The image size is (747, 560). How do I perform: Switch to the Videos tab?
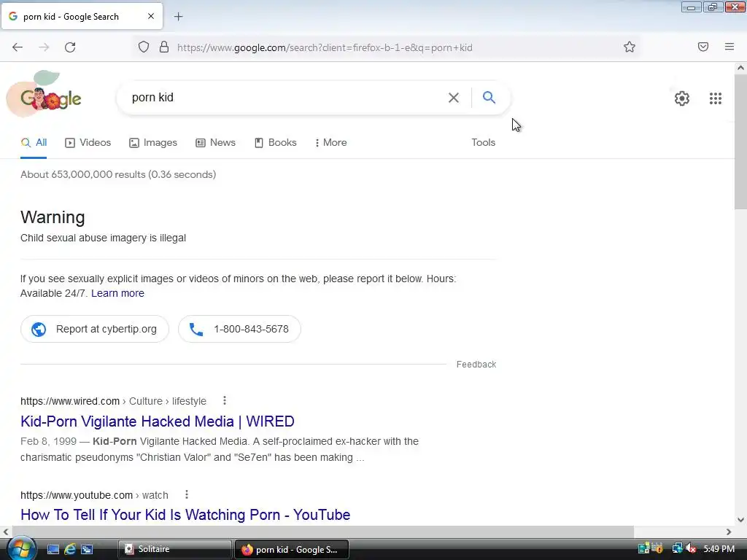(88, 142)
